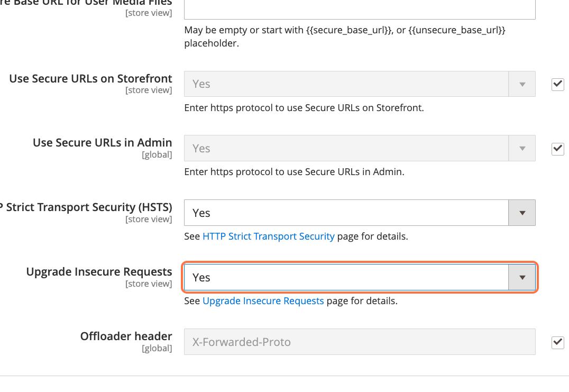Uncheck the Offloader header system value checkbox
569x392 pixels.
click(557, 342)
